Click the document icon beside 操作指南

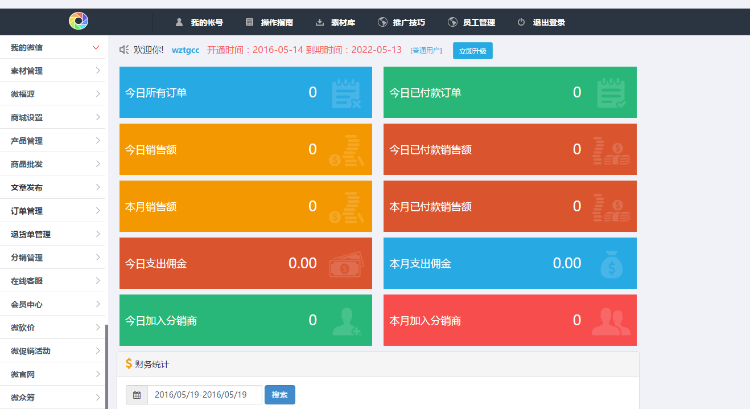click(249, 22)
